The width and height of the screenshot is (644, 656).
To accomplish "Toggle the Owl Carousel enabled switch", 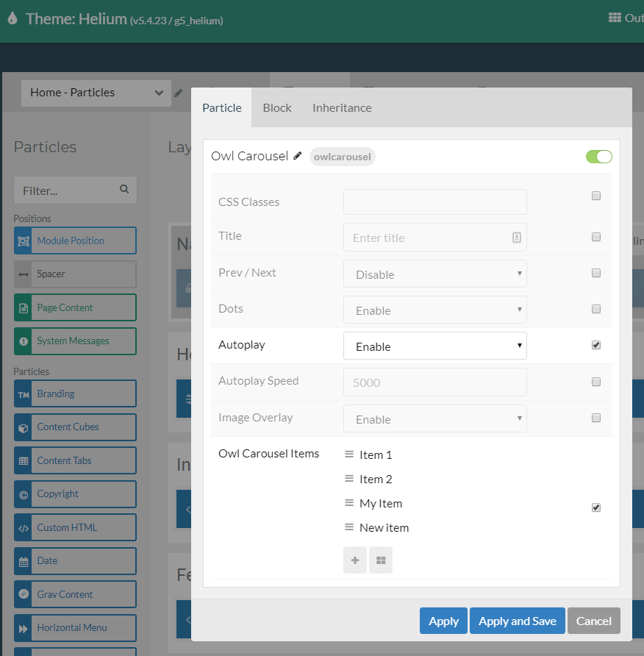I will click(599, 157).
